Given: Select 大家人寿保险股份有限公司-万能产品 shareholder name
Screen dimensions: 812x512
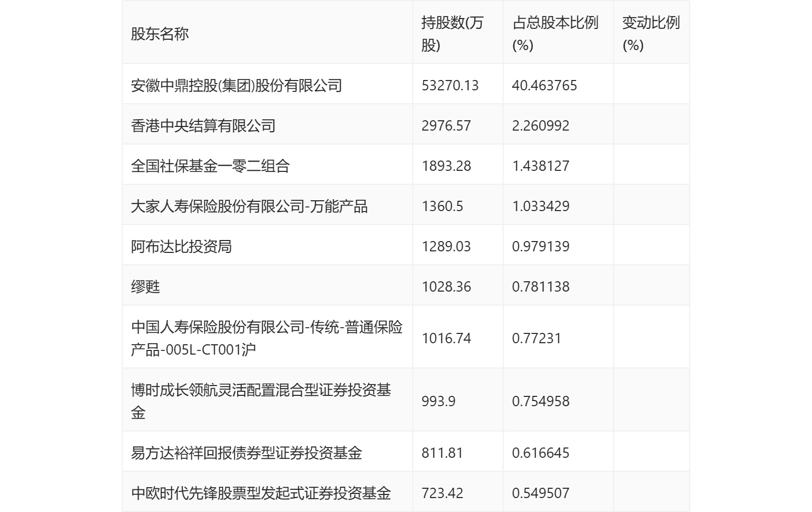Looking at the screenshot, I should tap(249, 206).
